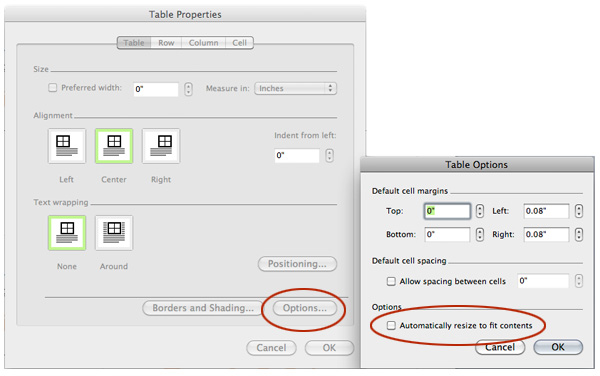600x376 pixels.
Task: Click the "Text wrapping" section label
Action: tap(60, 202)
